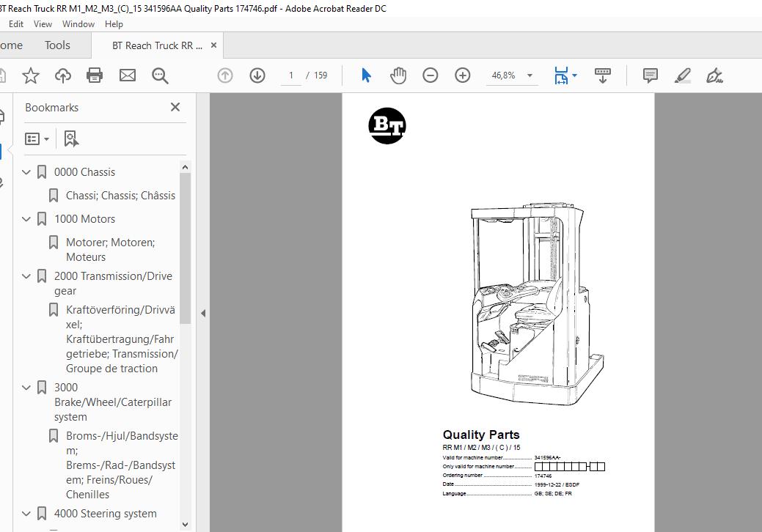Screen dimensions: 762x532
Task: Click the Print file icon
Action: pyautogui.click(x=95, y=75)
